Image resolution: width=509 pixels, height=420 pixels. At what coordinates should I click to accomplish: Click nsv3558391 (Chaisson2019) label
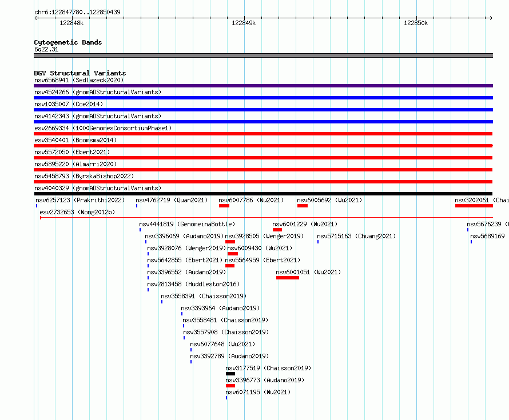coord(204,296)
